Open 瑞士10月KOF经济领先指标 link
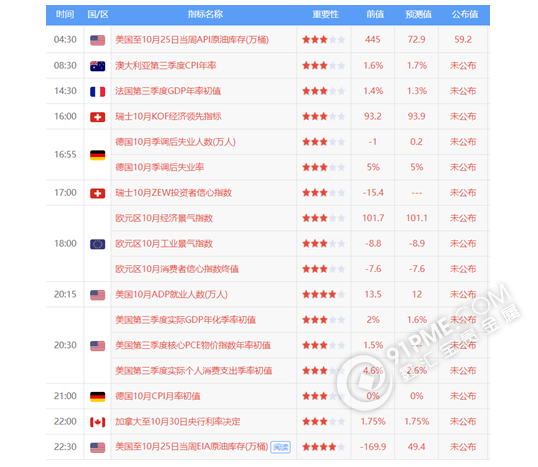Screen dimensions: 538x467 168,116
